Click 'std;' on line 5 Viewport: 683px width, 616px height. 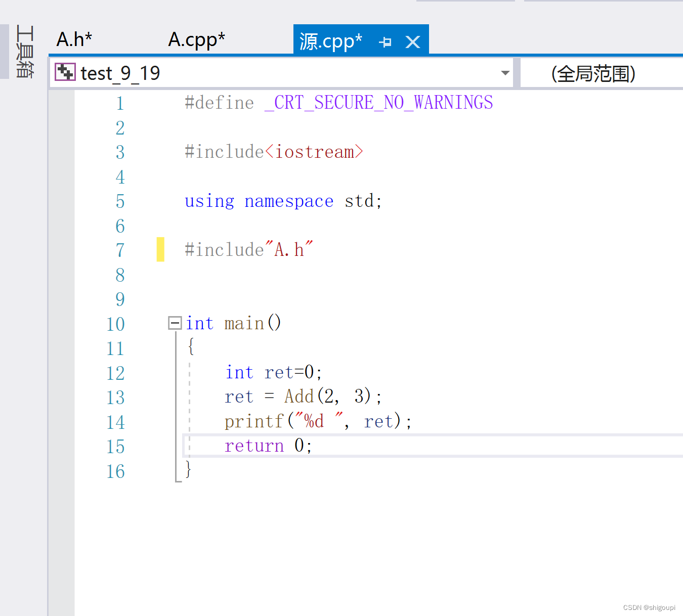click(x=363, y=201)
